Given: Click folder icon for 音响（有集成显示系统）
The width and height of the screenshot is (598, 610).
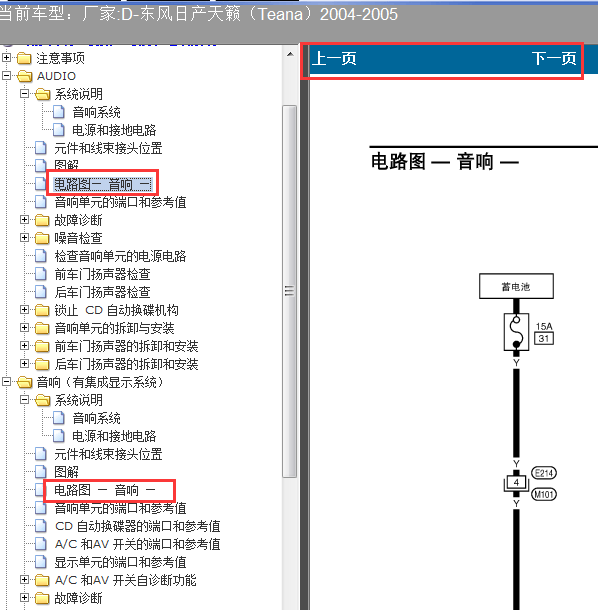Looking at the screenshot, I should coord(25,382).
